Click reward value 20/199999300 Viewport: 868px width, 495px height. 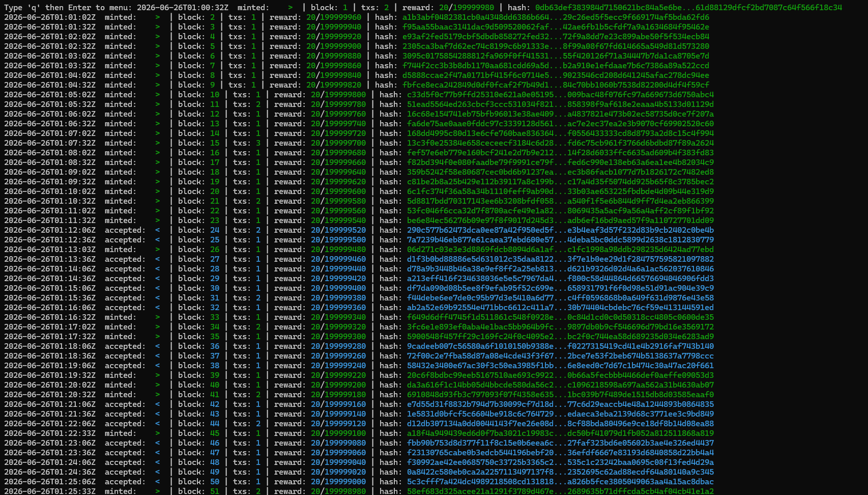pyautogui.click(x=338, y=337)
